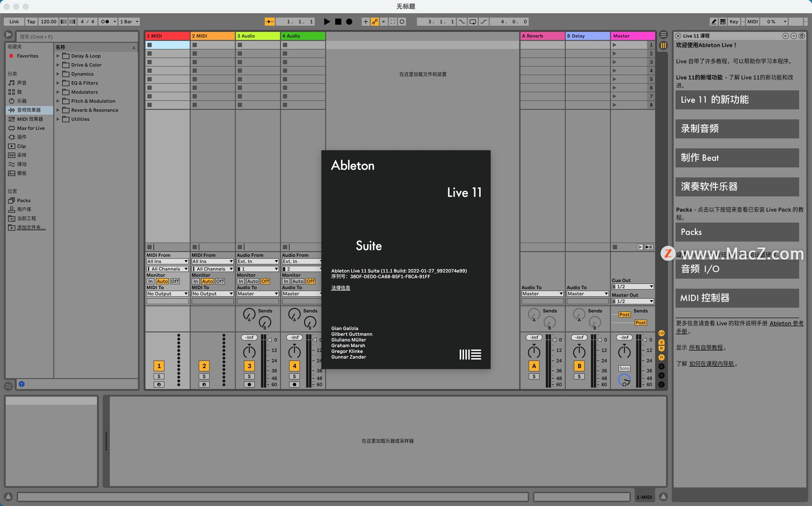Click the browser preview headphone icon
Viewport: 812px width, 506px height.
pos(22,384)
